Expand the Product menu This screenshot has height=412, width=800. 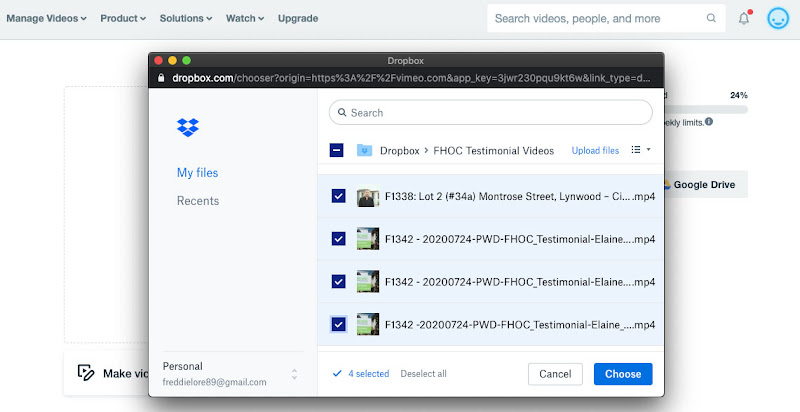(123, 18)
